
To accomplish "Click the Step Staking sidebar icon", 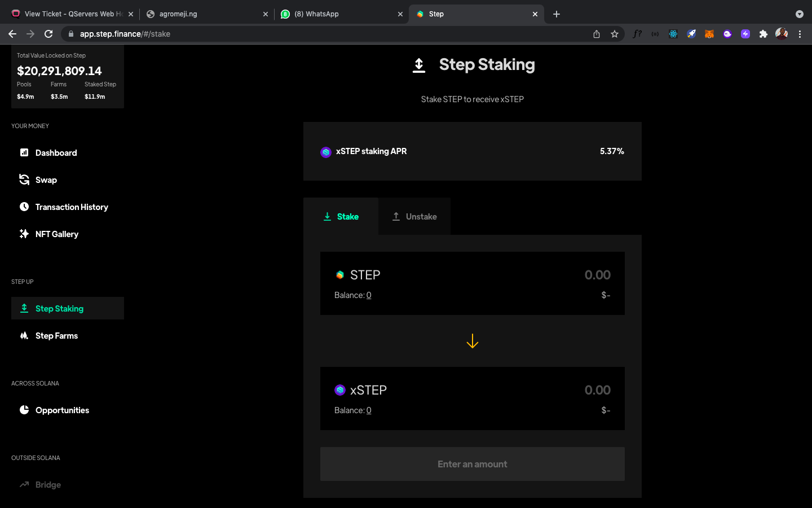I will tap(24, 308).
